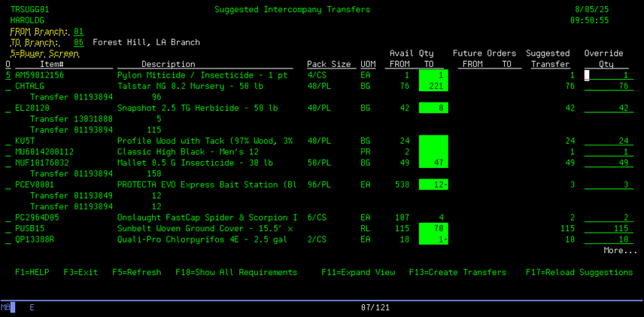Edit Override Qty for Mallet 0.5 G Insecticide
644x317 pixels.
coord(609,163)
